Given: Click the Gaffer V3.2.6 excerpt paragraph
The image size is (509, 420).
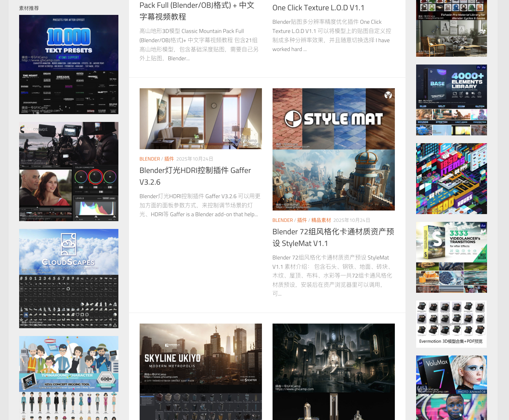Looking at the screenshot, I should [x=200, y=205].
